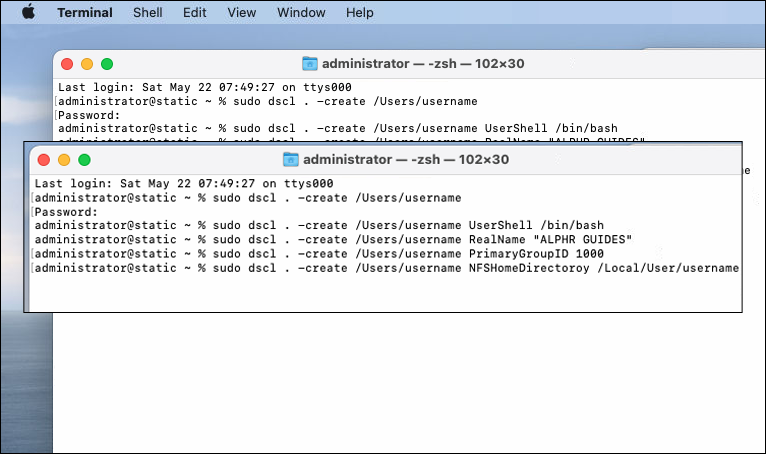Screen dimensions: 766x454
Task: Open the Help menu
Action: (x=360, y=12)
